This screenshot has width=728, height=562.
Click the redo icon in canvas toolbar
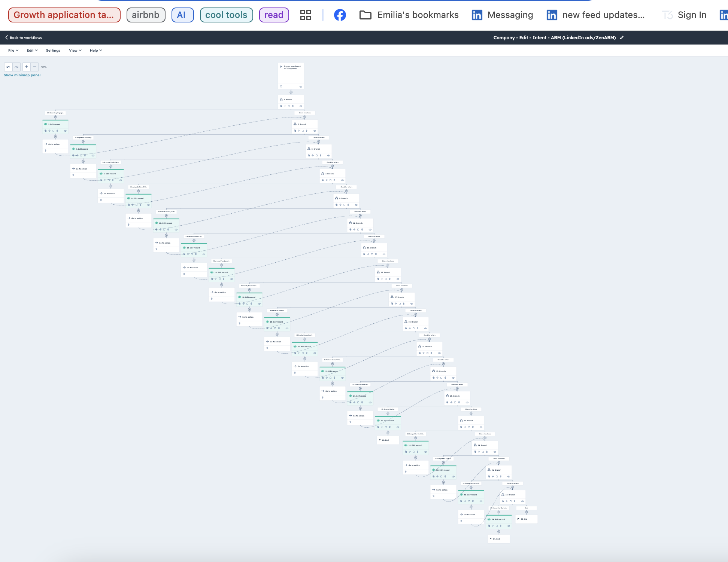(16, 67)
